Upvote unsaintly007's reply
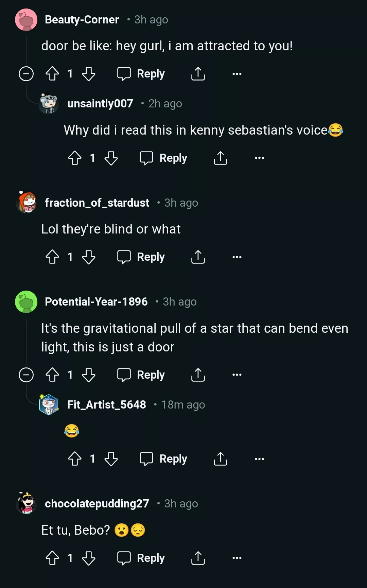 pyautogui.click(x=75, y=158)
